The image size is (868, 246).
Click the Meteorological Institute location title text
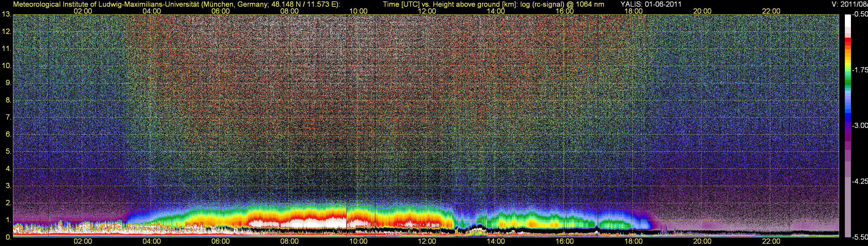pos(176,4)
